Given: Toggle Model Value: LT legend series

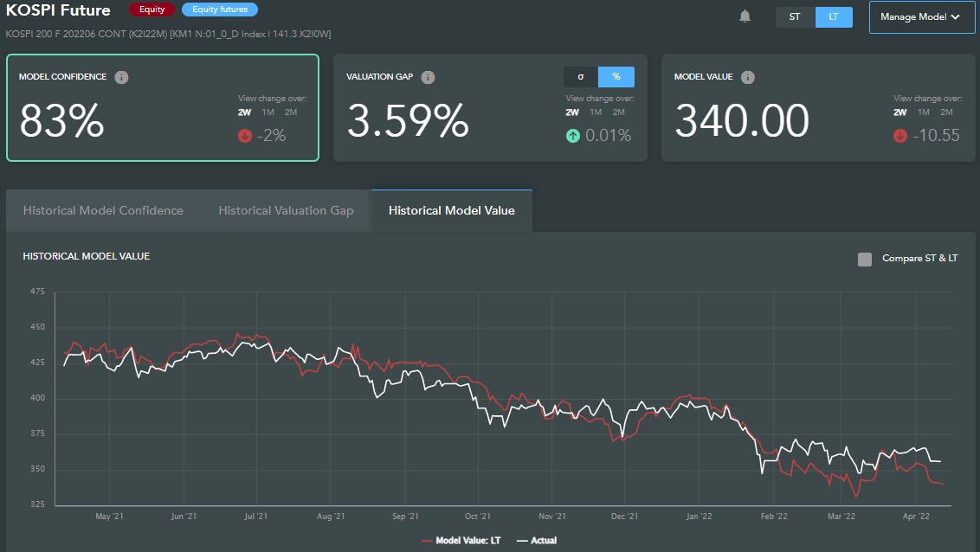Looking at the screenshot, I should [461, 541].
